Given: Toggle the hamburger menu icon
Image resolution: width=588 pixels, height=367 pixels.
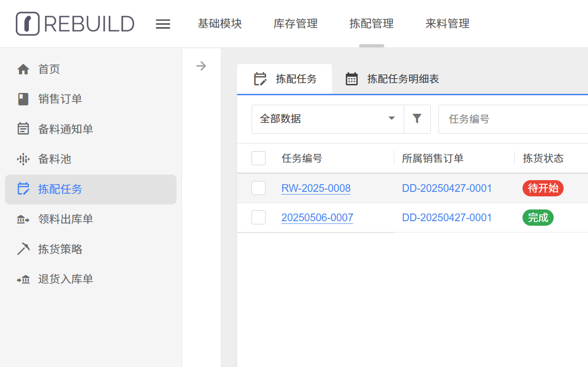Looking at the screenshot, I should point(163,24).
